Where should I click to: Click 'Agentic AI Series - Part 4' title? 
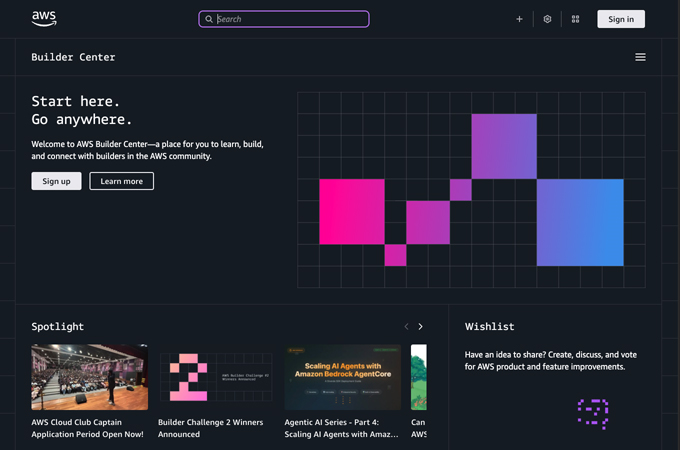pyautogui.click(x=341, y=428)
